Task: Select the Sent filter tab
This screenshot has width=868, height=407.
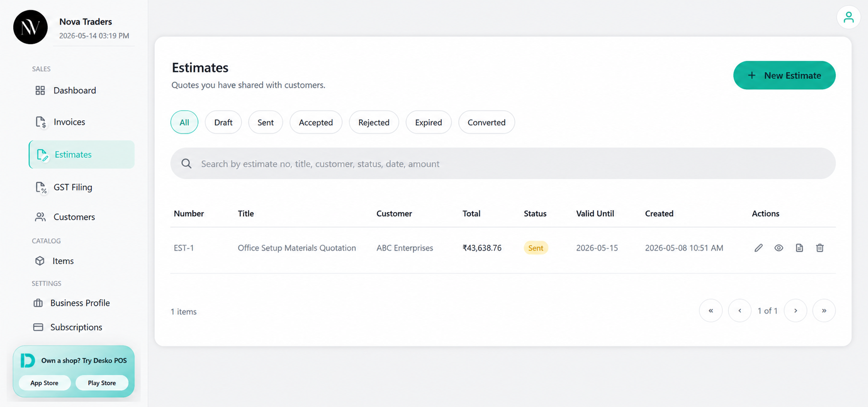Action: point(265,122)
